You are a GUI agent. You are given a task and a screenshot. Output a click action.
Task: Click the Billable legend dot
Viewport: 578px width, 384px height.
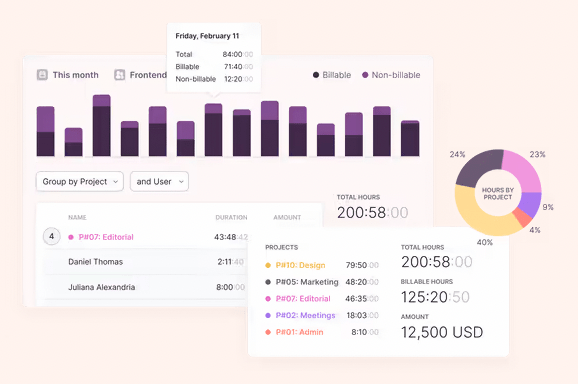[x=316, y=75]
